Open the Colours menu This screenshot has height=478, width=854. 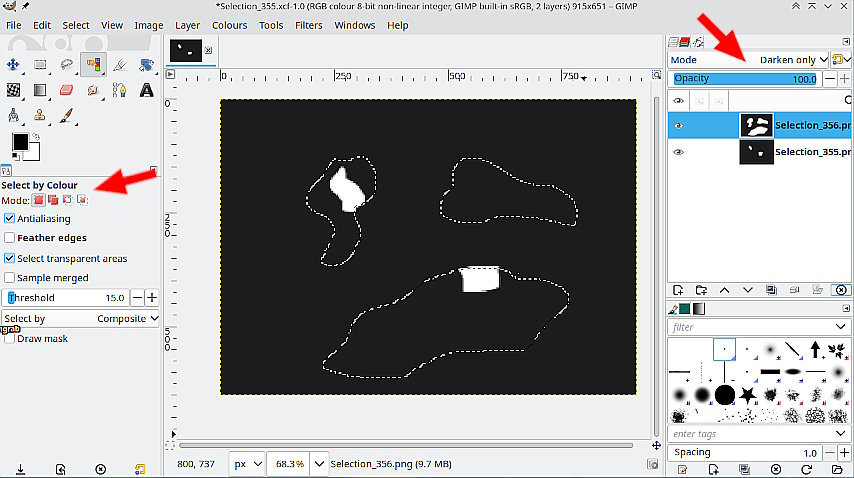(229, 25)
